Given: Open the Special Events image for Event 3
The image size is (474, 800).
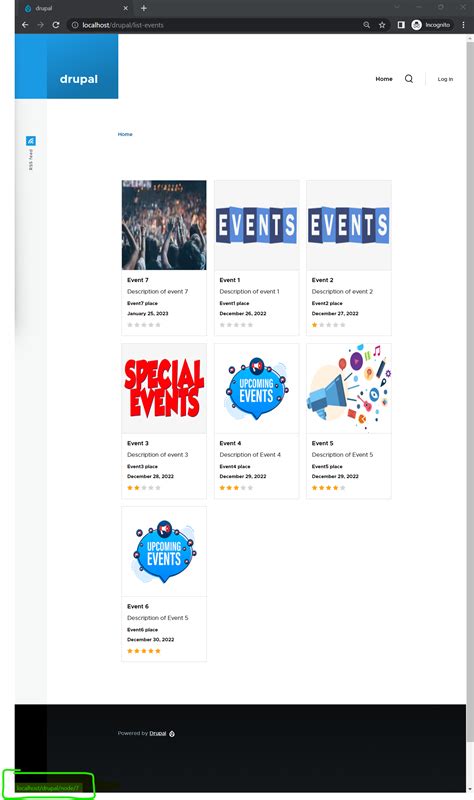Looking at the screenshot, I should coord(164,388).
